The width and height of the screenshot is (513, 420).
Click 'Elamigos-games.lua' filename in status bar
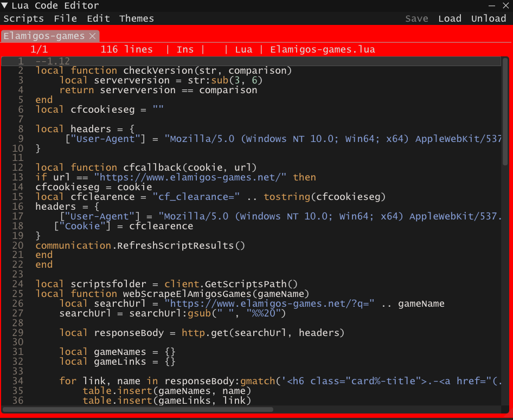(x=323, y=50)
